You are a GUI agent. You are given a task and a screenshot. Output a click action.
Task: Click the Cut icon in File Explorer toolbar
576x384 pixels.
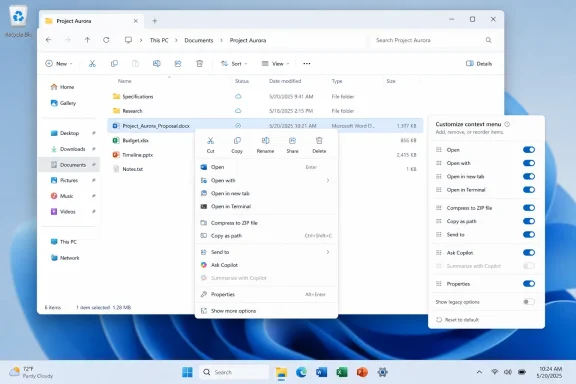point(92,64)
